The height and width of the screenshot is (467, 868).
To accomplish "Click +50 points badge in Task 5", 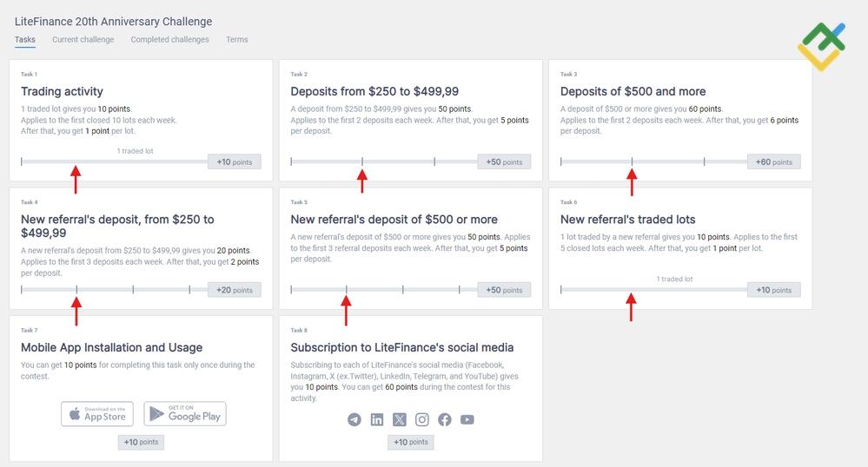I will pyautogui.click(x=504, y=290).
